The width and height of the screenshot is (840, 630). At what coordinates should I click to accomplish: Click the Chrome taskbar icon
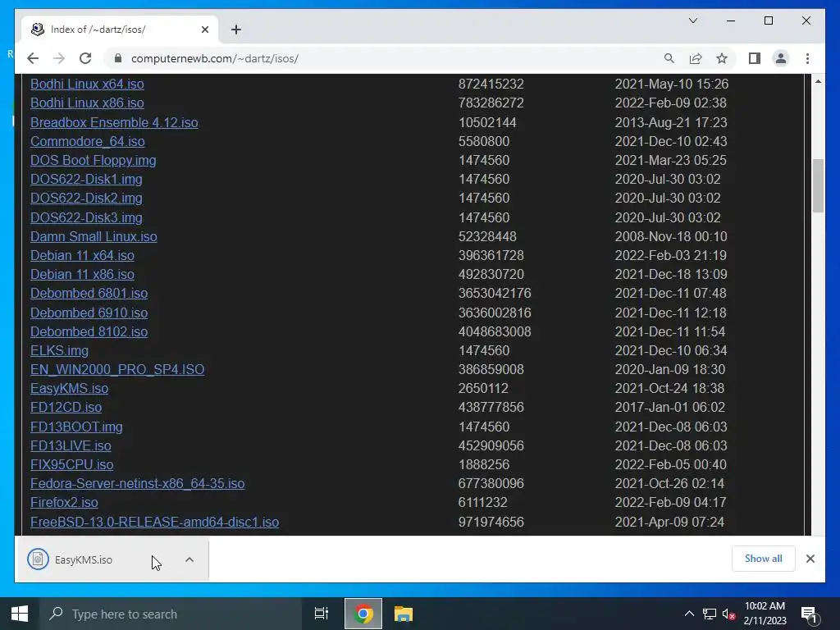tap(363, 614)
